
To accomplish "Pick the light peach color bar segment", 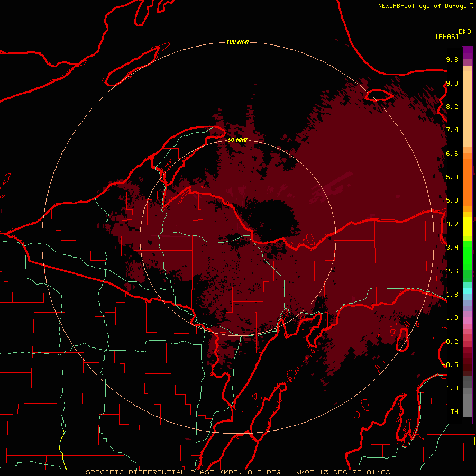I will [x=467, y=108].
